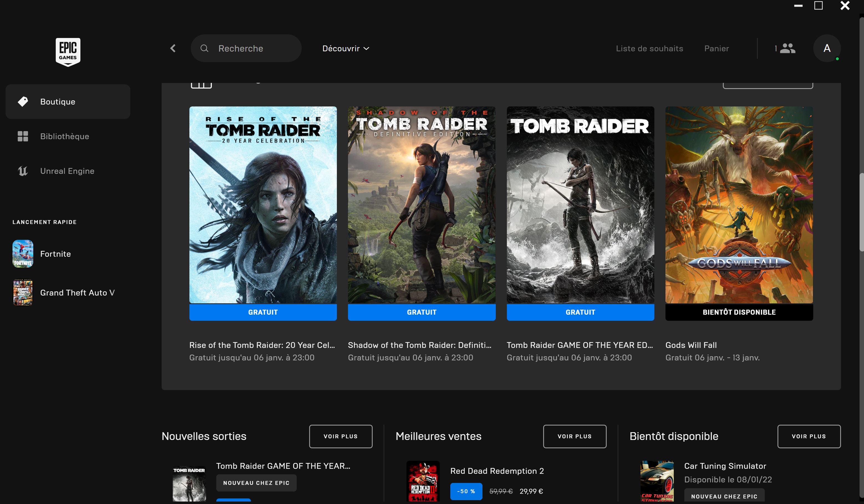Click Voir Plus for Meilleures ventes
This screenshot has width=864, height=504.
tap(574, 436)
